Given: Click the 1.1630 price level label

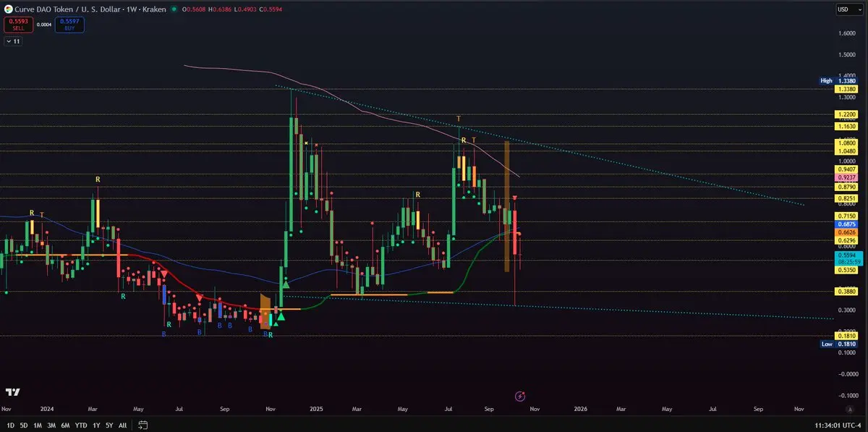Looking at the screenshot, I should point(847,126).
